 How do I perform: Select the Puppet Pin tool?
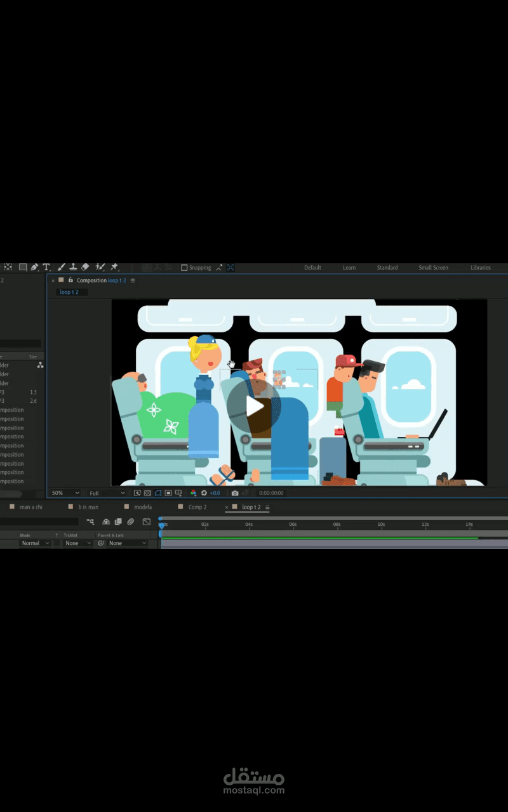click(114, 268)
